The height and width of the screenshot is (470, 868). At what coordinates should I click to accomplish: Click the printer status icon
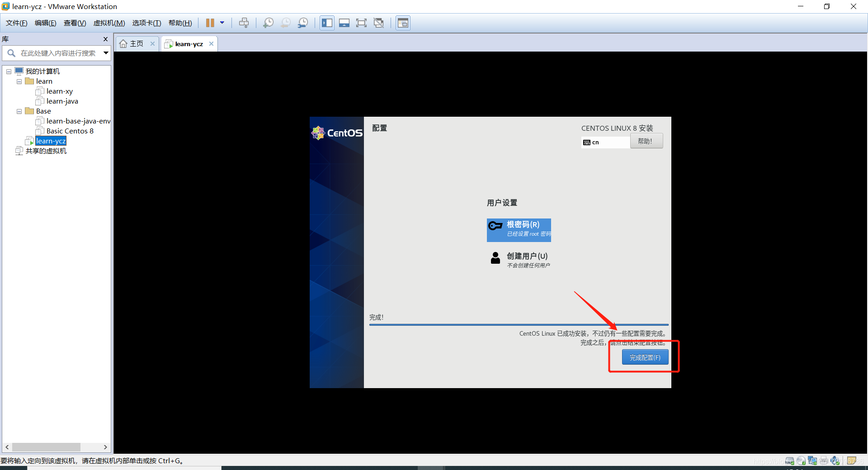tap(824, 461)
